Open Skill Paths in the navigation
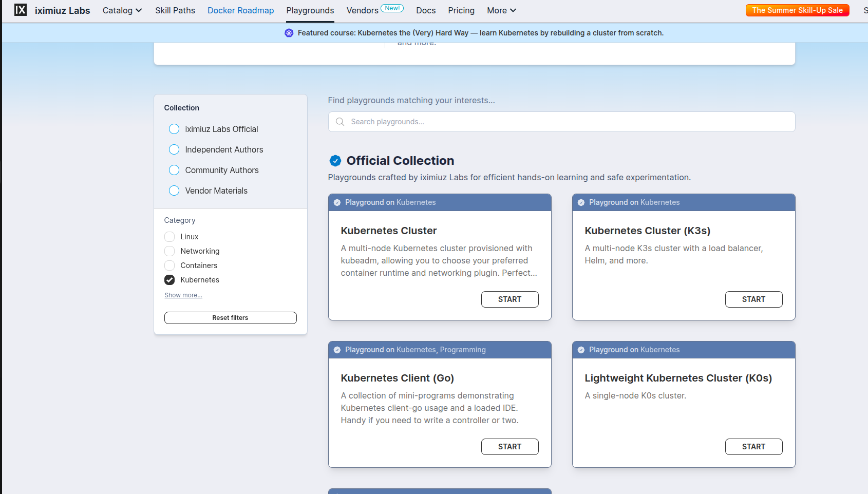868x494 pixels. tap(175, 10)
